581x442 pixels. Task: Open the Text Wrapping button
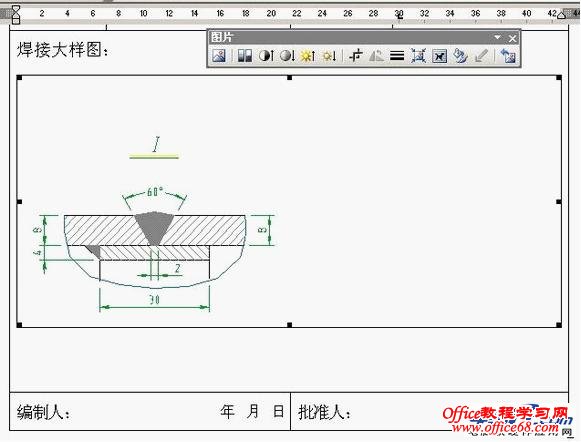[439, 56]
